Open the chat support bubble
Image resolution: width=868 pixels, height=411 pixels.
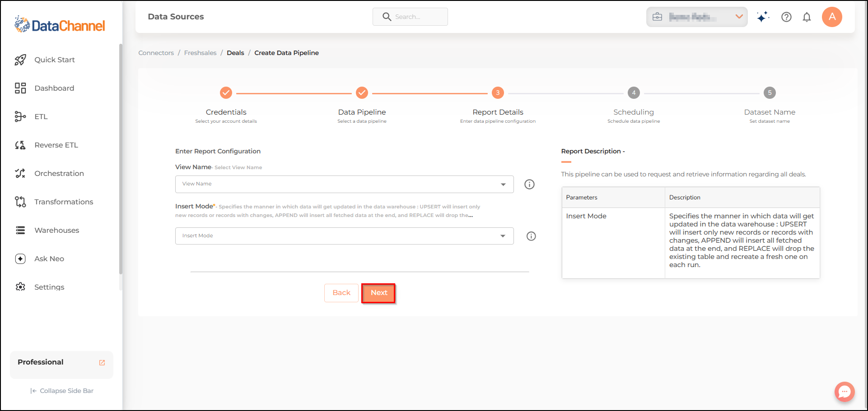pyautogui.click(x=845, y=392)
